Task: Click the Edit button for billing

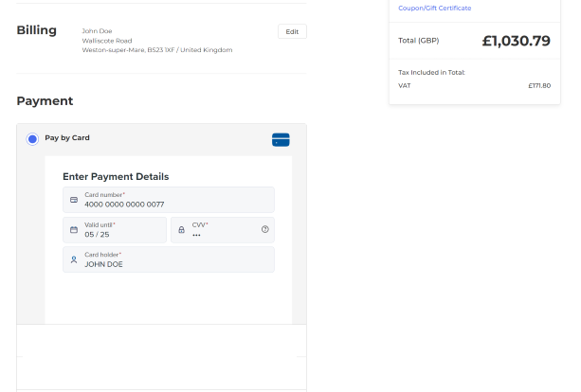Action: click(x=292, y=31)
